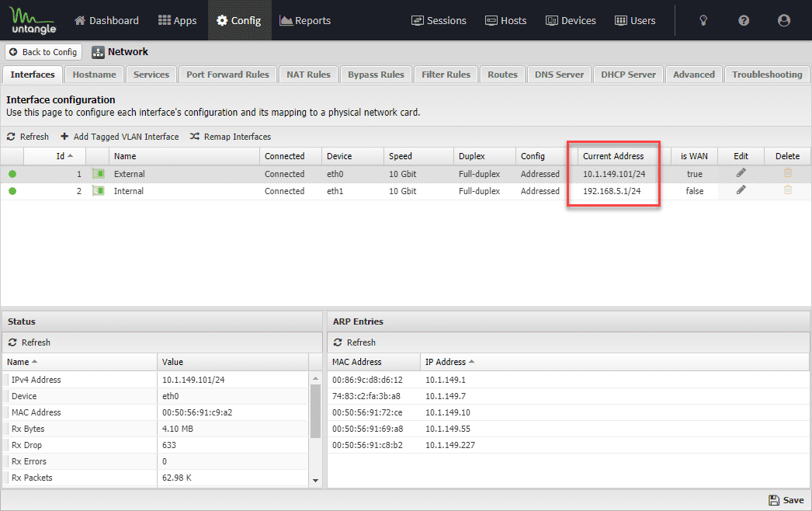Open the user account profile icon
This screenshot has height=511, width=812.
pos(784,20)
